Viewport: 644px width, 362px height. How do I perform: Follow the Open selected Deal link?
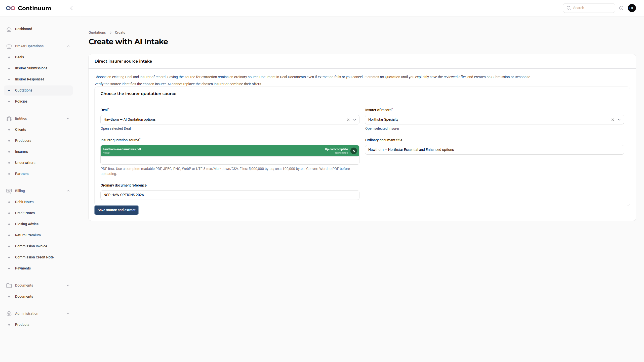coord(116,128)
